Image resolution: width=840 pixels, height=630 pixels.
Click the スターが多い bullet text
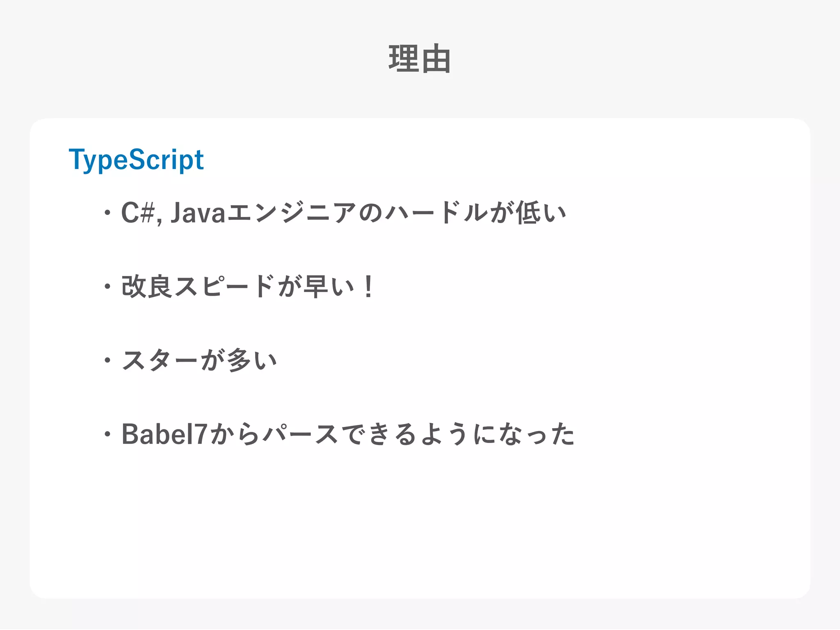[199, 361]
